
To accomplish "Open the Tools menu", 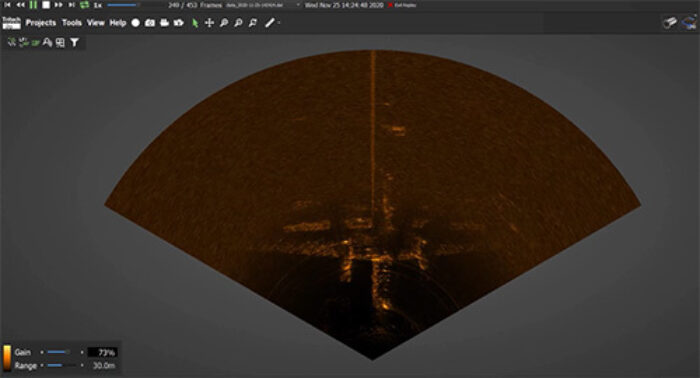I will click(71, 22).
